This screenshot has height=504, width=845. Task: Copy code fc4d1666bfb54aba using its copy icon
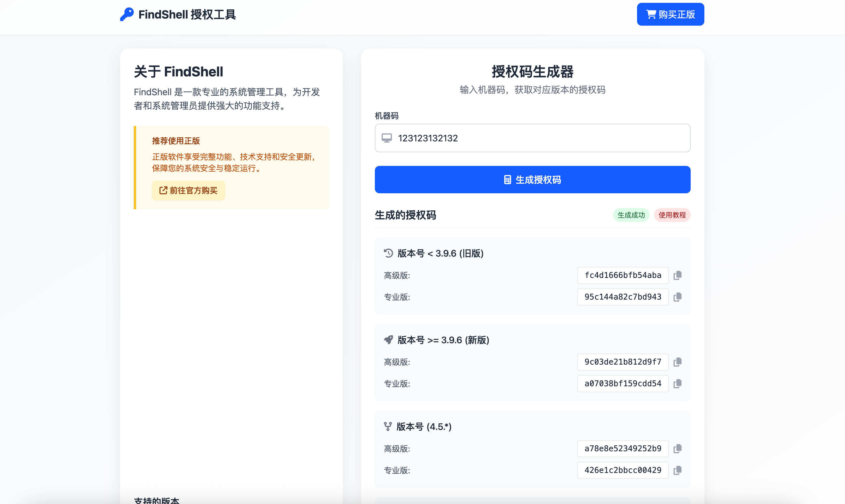click(678, 275)
